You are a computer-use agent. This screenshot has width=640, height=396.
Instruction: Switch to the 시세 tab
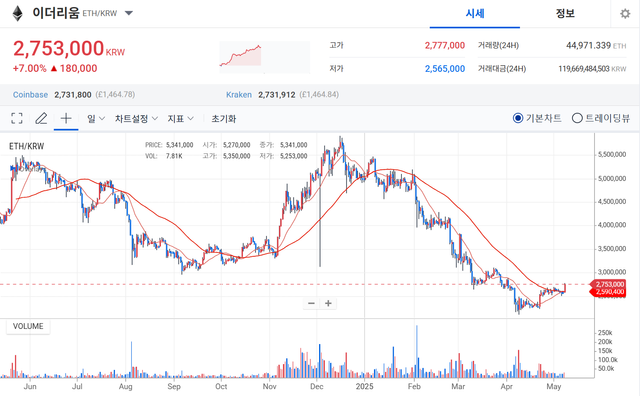point(475,13)
